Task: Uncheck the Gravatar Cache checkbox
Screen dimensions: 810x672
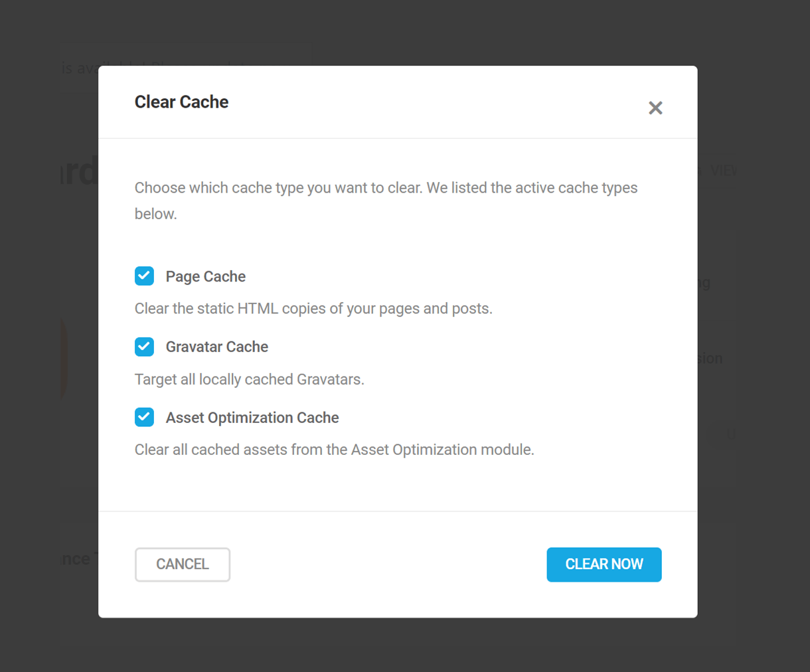Action: click(144, 347)
